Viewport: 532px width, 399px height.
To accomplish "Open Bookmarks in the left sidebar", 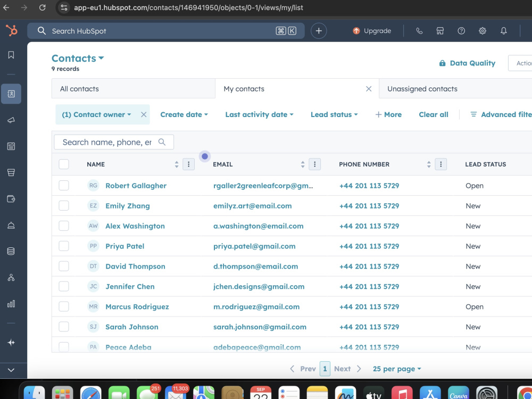I will pyautogui.click(x=11, y=55).
